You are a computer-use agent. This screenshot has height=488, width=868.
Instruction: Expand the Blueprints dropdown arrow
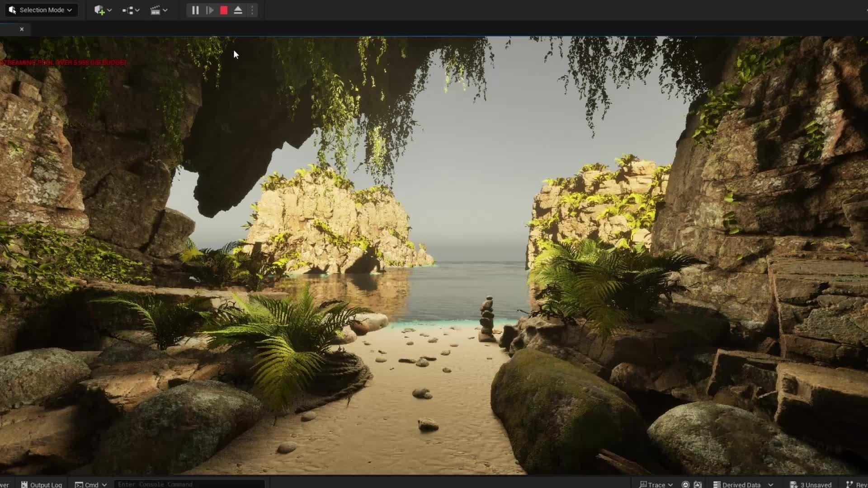tap(137, 10)
